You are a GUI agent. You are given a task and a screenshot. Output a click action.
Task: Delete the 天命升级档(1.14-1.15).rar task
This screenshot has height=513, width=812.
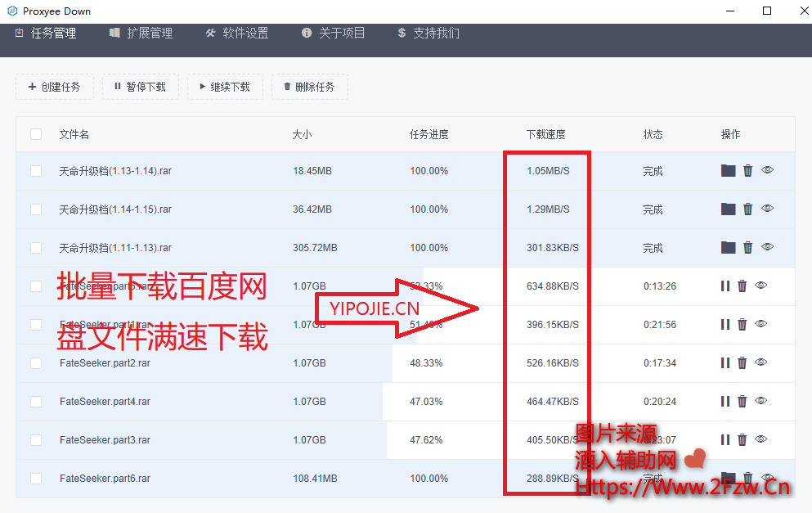click(747, 209)
